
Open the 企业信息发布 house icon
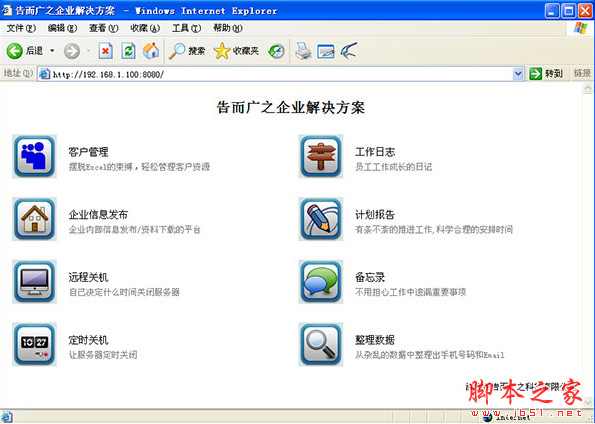coord(35,219)
